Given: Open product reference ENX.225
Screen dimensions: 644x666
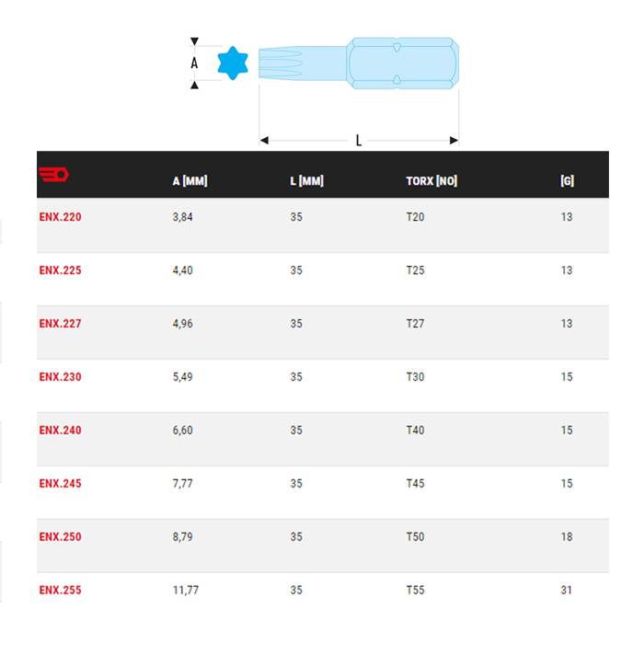Looking at the screenshot, I should point(61,270).
